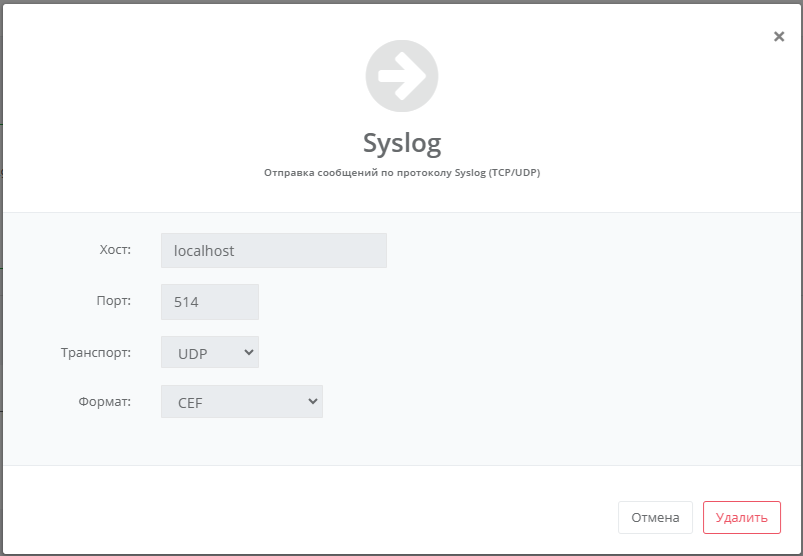
Task: Click the Порт label
Action: point(113,301)
